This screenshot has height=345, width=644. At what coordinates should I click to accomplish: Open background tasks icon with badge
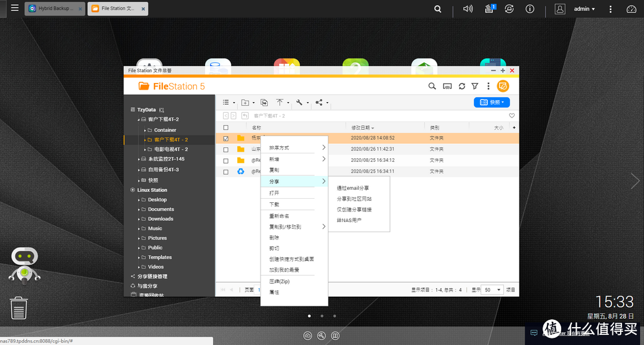click(x=489, y=8)
